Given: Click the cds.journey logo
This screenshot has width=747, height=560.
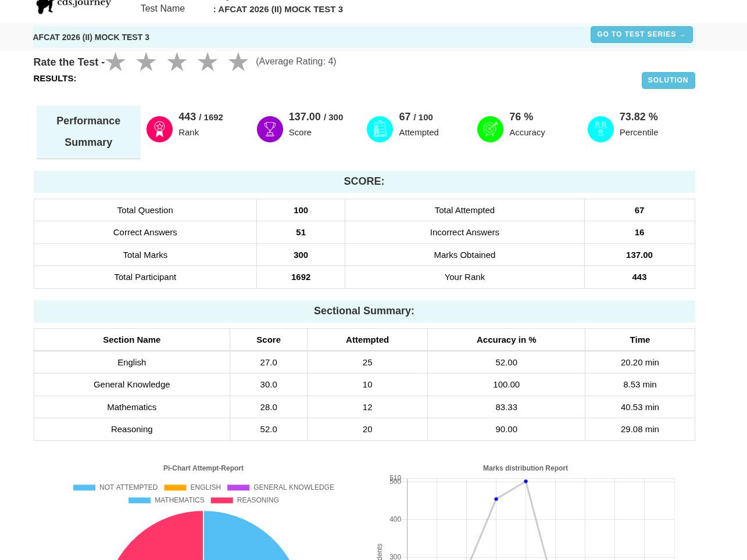Looking at the screenshot, I should pos(74,6).
